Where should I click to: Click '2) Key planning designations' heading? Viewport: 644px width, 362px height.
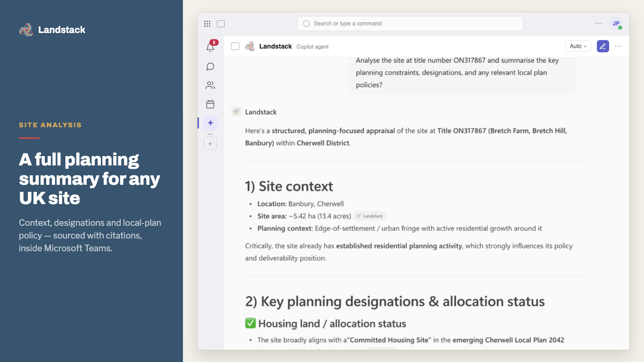pyautogui.click(x=395, y=301)
